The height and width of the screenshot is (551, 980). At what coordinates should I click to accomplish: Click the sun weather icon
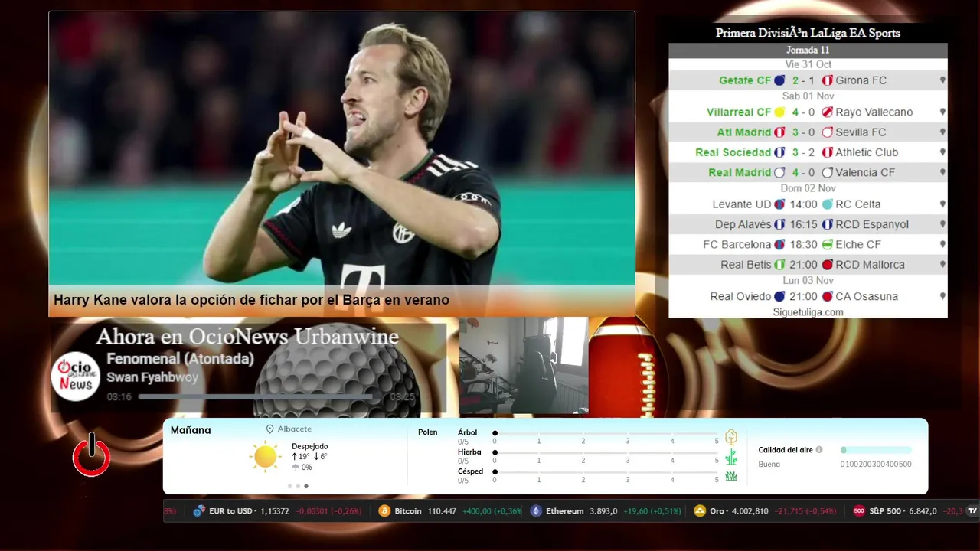pyautogui.click(x=265, y=456)
